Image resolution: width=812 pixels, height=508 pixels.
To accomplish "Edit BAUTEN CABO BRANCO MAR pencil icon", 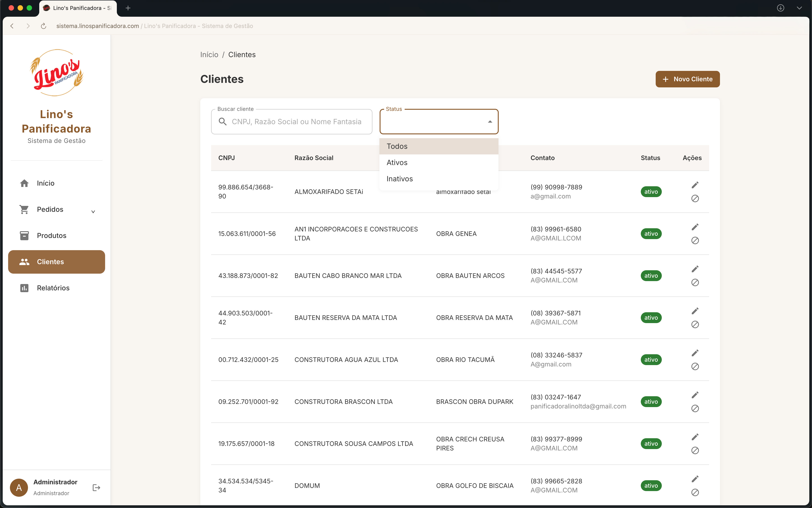I will pyautogui.click(x=695, y=269).
